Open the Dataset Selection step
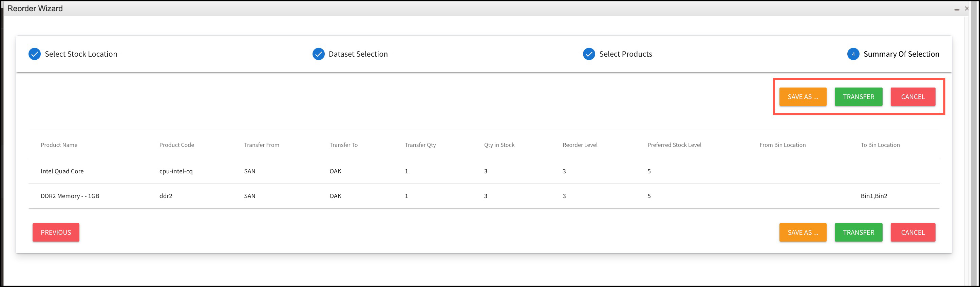Image resolution: width=980 pixels, height=287 pixels. (358, 54)
